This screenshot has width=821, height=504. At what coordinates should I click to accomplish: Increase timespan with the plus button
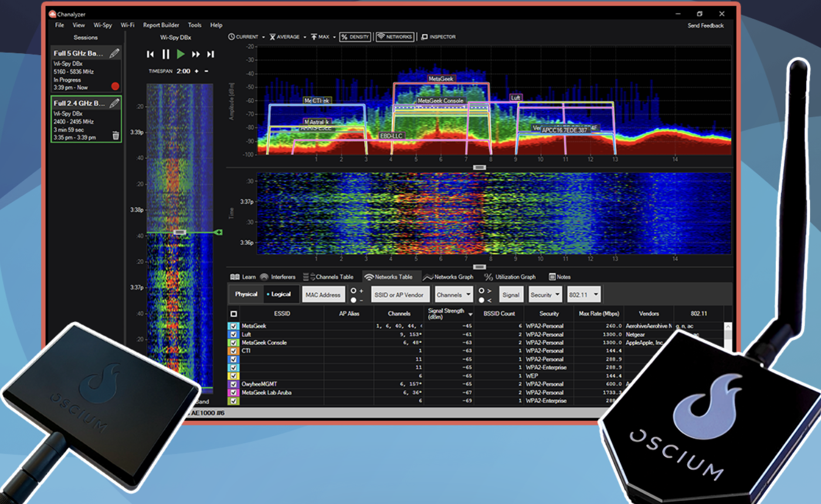click(x=196, y=71)
